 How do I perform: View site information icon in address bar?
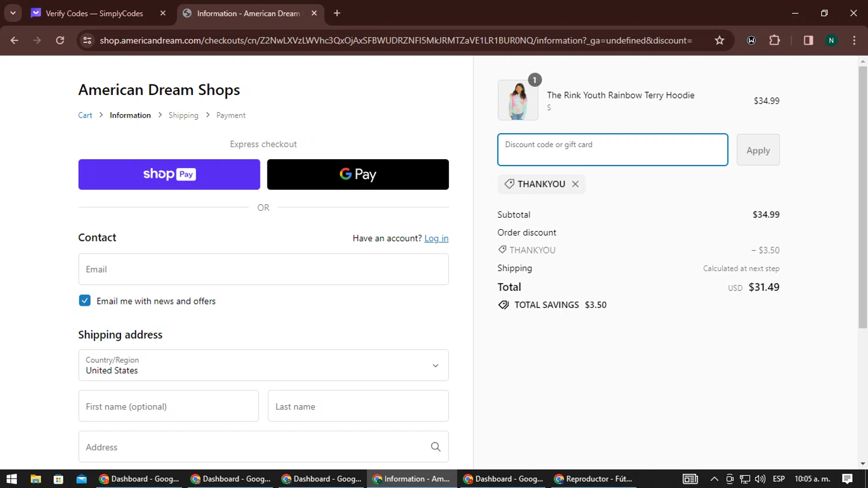point(87,41)
